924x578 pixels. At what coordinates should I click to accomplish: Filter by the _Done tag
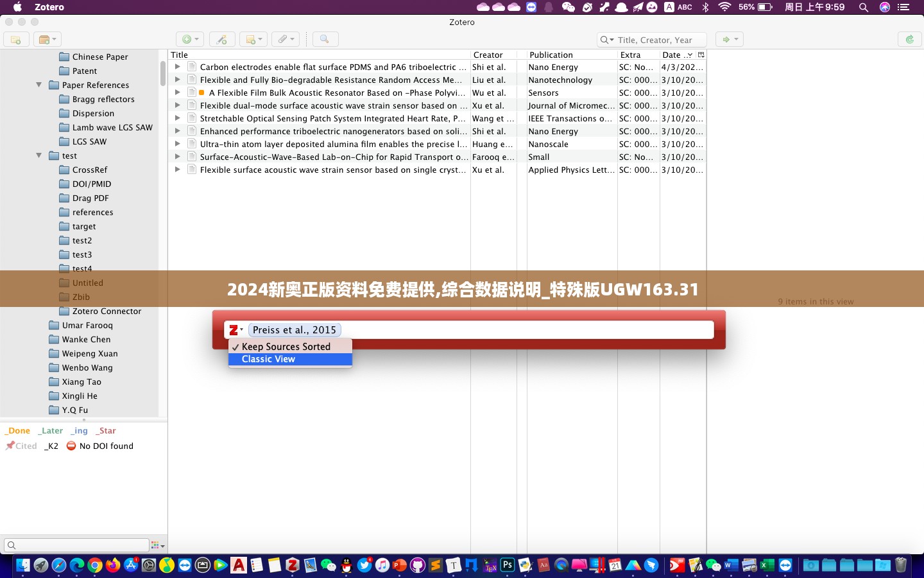(x=18, y=430)
